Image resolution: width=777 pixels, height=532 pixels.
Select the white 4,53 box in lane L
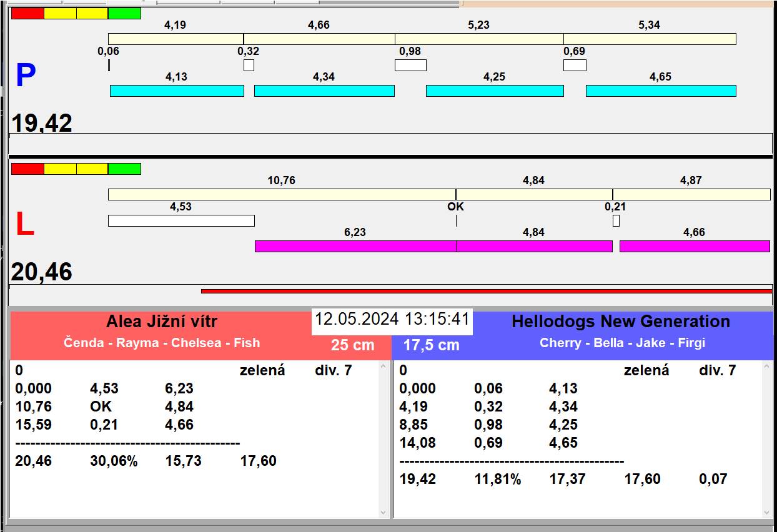[x=181, y=220]
